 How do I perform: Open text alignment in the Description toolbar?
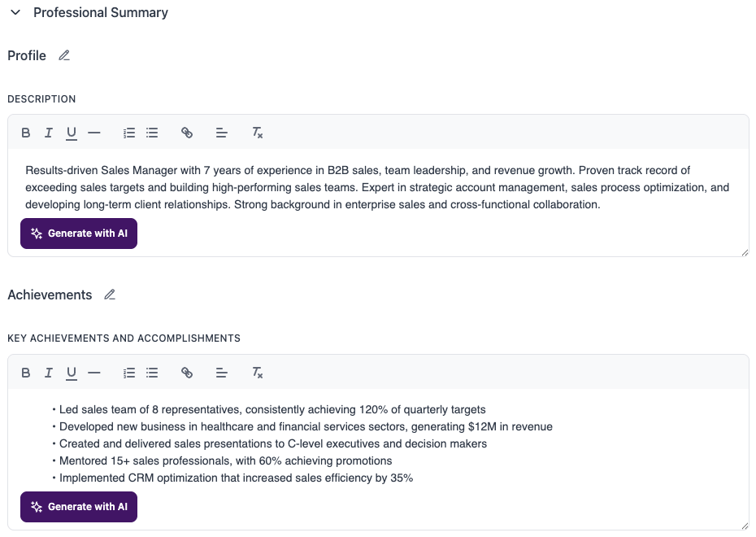[x=222, y=133]
